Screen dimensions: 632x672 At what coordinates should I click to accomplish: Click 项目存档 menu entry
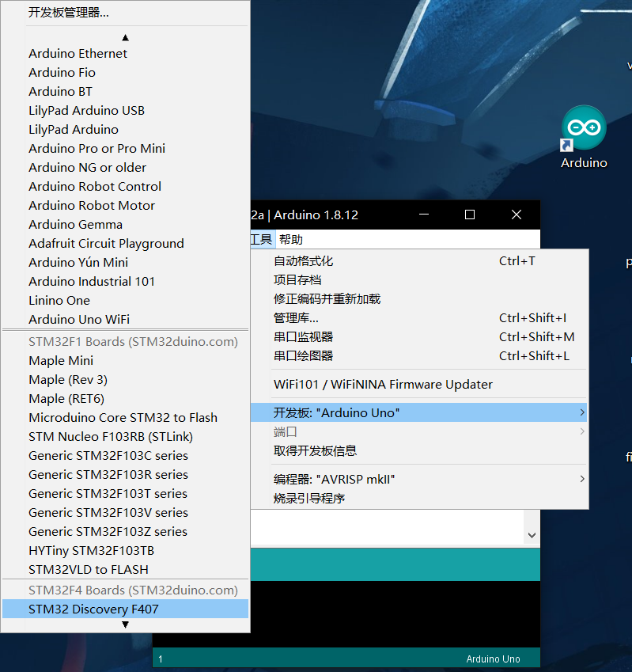click(418, 280)
